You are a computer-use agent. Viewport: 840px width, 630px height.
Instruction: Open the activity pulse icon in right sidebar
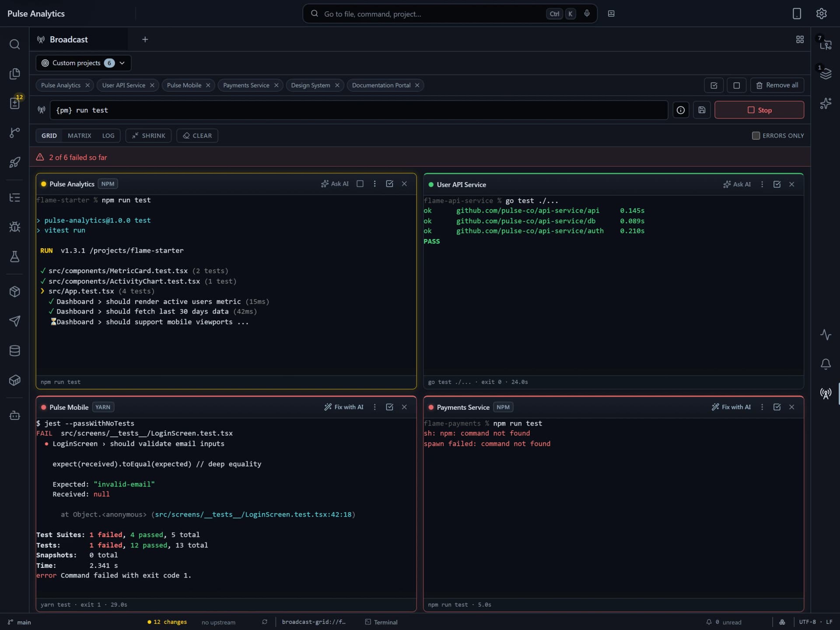[x=826, y=335]
